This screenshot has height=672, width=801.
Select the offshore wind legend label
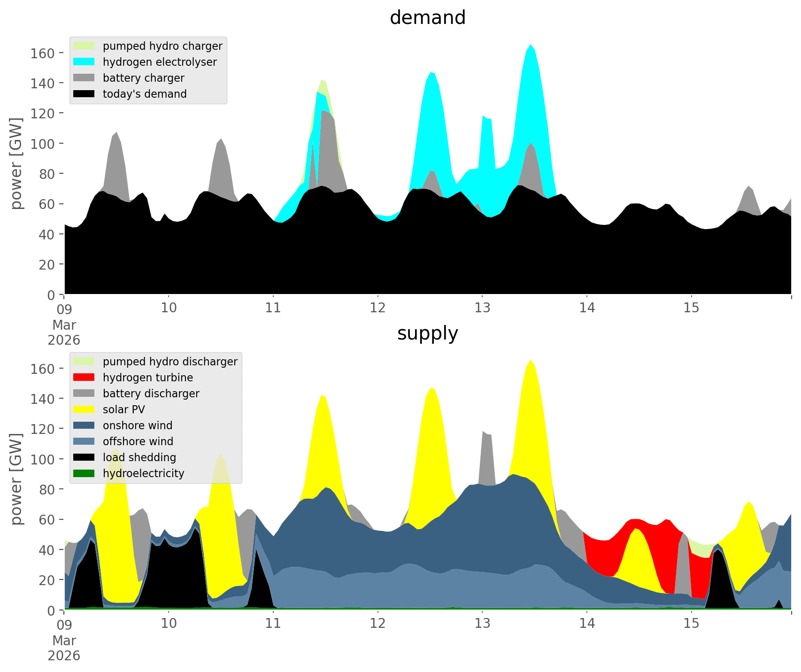tap(138, 441)
